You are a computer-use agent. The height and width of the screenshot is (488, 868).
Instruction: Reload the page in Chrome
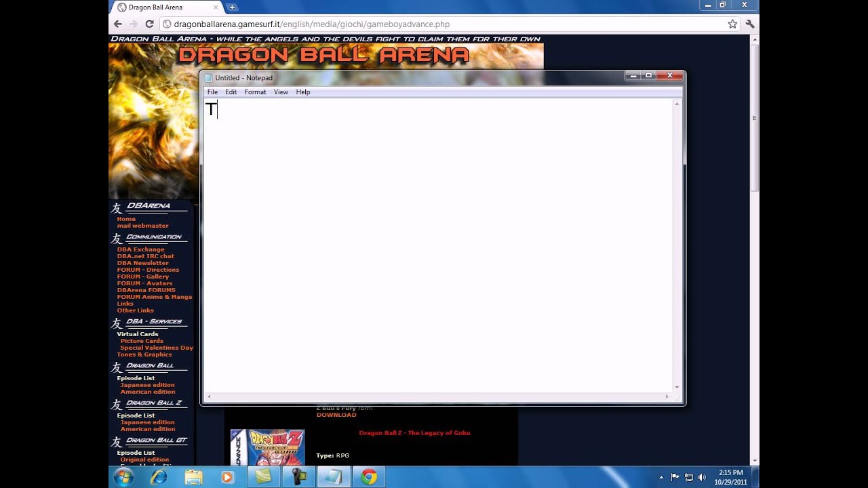[x=149, y=24]
